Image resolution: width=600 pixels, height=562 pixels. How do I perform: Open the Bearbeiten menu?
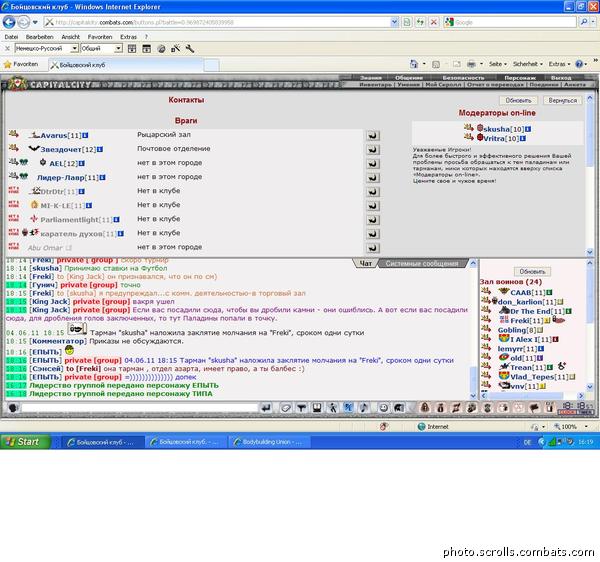click(39, 37)
